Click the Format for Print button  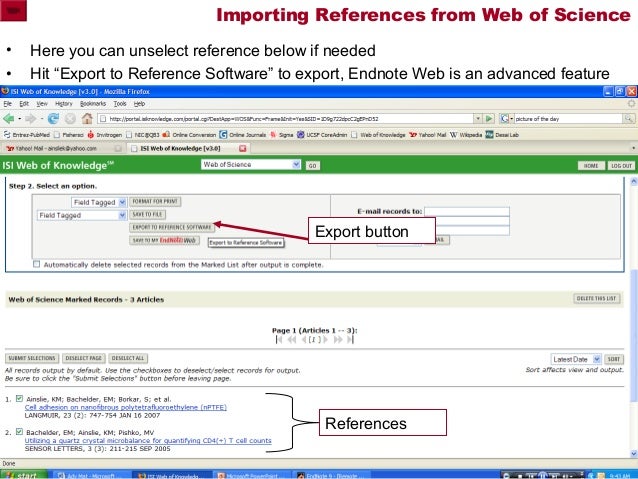pos(155,201)
